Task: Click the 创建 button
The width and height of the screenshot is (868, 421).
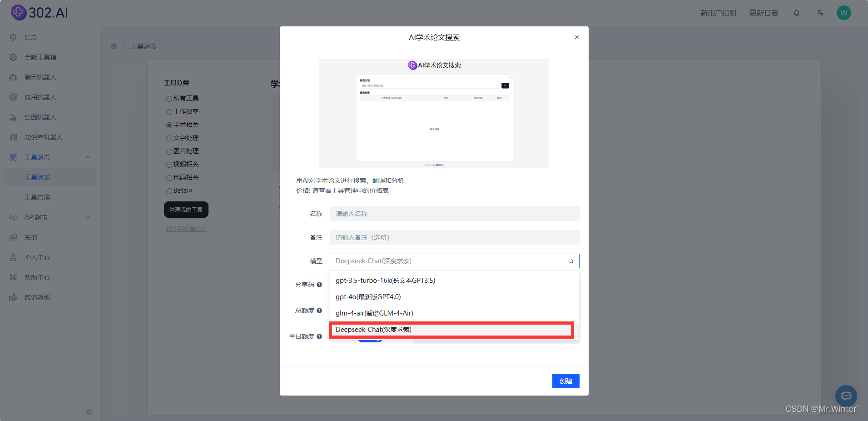Action: (x=566, y=381)
